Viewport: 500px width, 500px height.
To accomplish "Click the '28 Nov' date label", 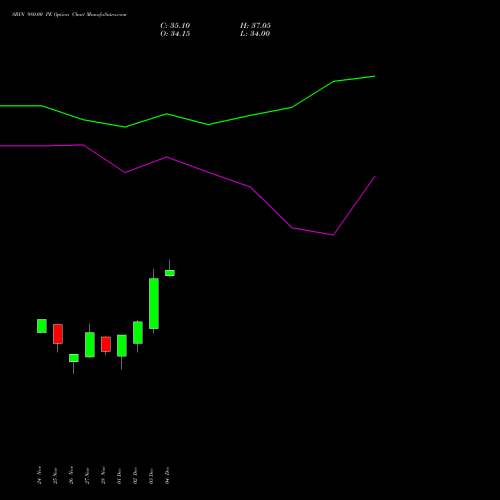I will 103,475.
